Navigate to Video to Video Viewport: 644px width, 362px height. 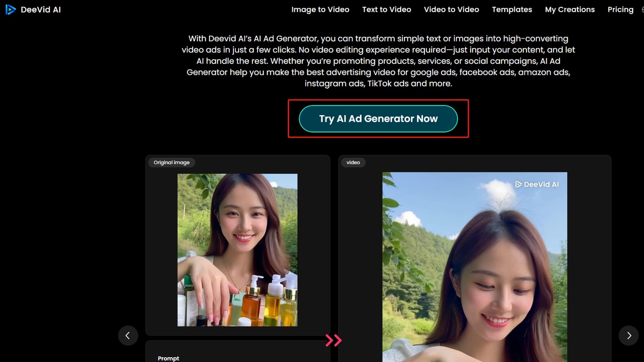(451, 9)
